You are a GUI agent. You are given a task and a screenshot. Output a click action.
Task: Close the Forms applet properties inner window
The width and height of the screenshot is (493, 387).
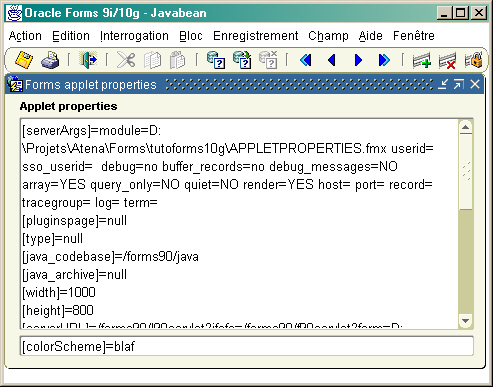coord(475,84)
